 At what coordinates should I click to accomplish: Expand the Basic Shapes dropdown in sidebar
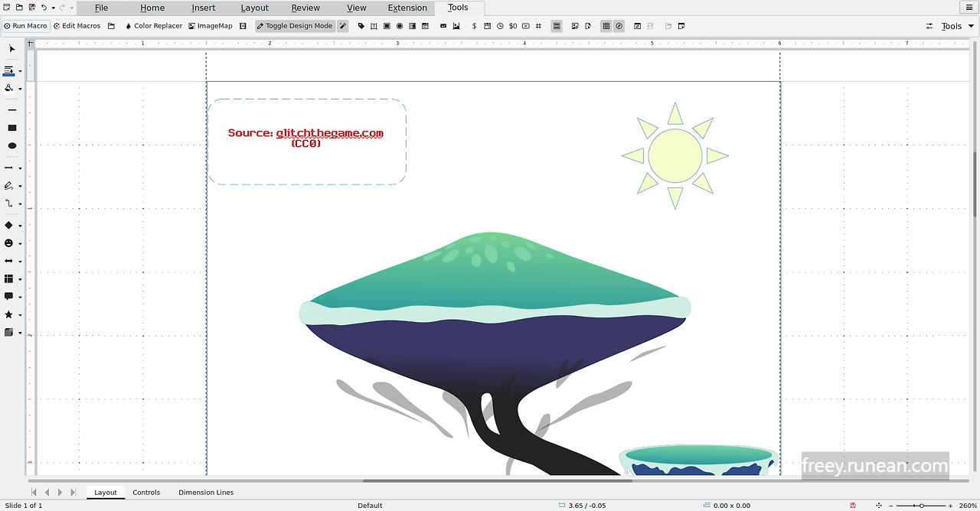21,225
